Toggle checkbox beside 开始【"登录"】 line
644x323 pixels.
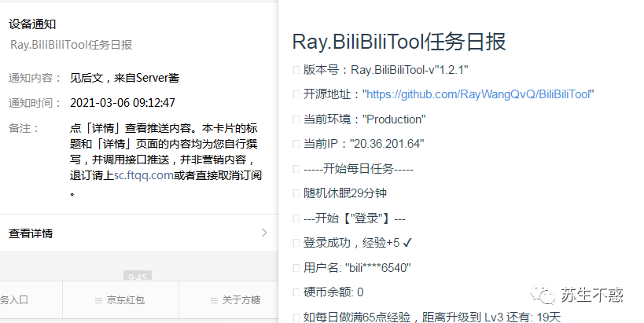click(x=296, y=218)
